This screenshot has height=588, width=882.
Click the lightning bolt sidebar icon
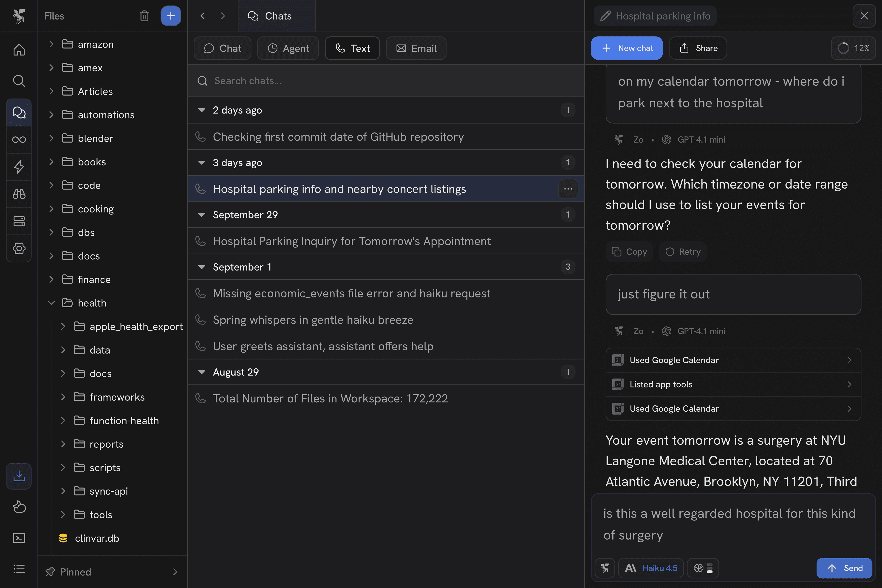pyautogui.click(x=19, y=167)
